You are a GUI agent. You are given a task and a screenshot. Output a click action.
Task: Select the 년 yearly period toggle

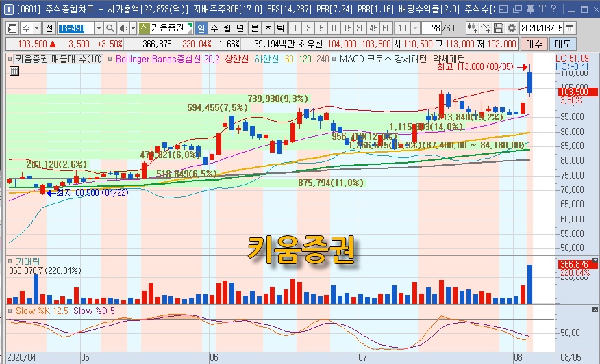pos(240,28)
